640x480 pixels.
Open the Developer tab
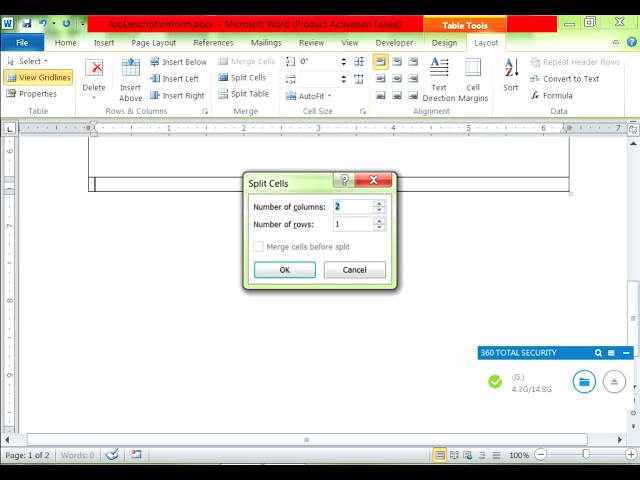point(394,42)
